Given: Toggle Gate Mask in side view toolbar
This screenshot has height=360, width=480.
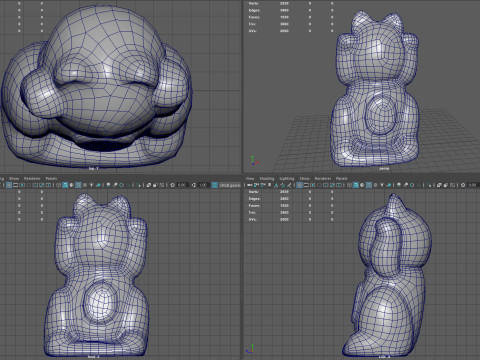Looking at the screenshot, I should click(319, 185).
